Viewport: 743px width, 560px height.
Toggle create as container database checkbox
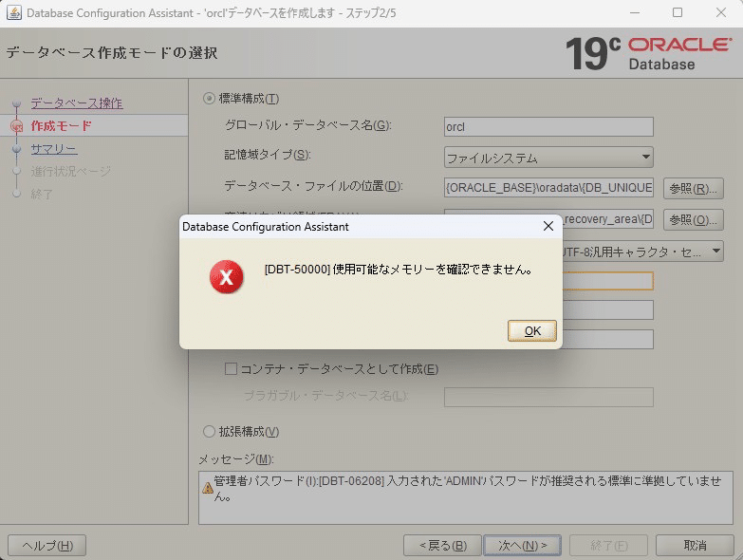pos(231,368)
